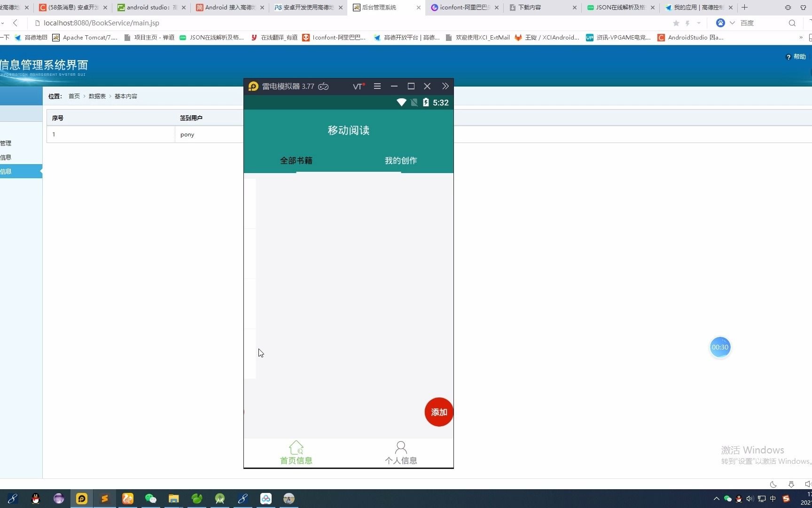The height and width of the screenshot is (508, 812).
Task: Open the 资讯-VPGAME电竞 bookmark
Action: (618, 38)
